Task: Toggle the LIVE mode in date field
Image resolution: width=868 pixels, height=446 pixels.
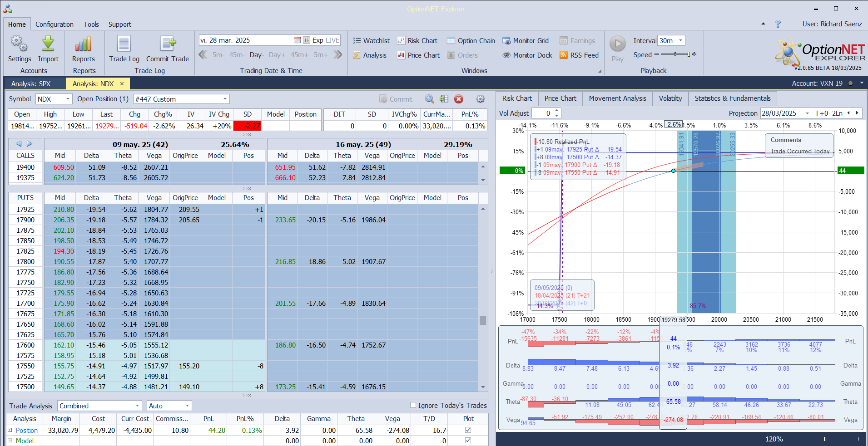Action: [332, 40]
